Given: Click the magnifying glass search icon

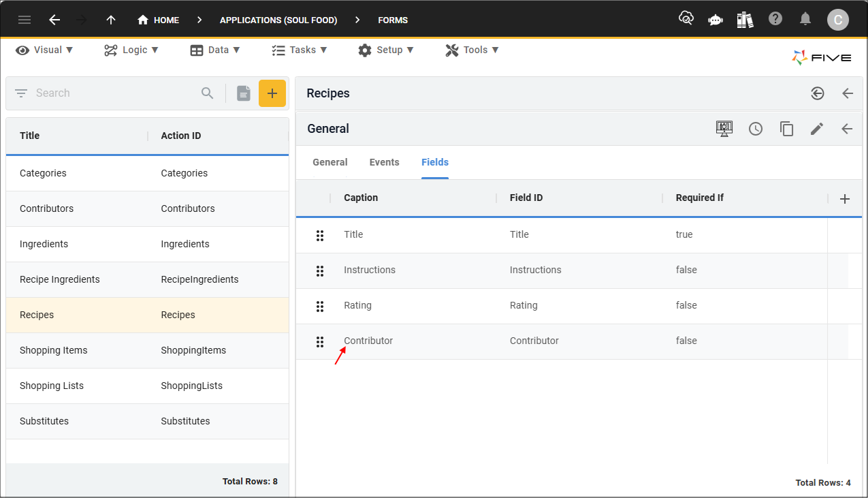Looking at the screenshot, I should tap(208, 93).
